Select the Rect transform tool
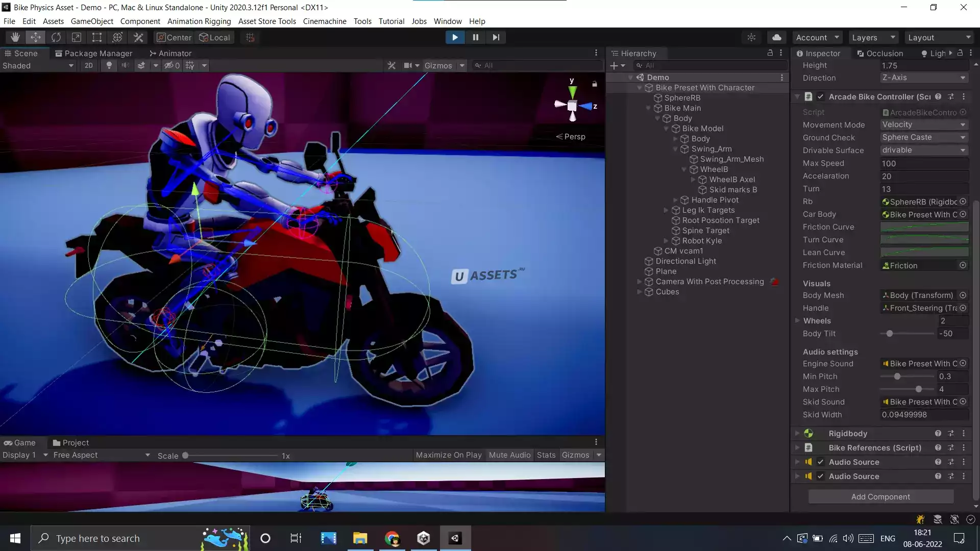Screen dimensions: 980x551 pyautogui.click(x=97, y=37)
